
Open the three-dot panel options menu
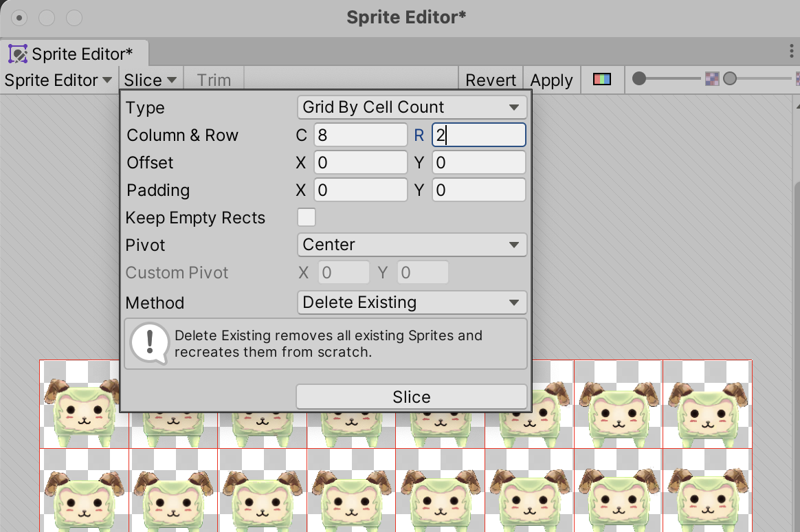point(791,51)
